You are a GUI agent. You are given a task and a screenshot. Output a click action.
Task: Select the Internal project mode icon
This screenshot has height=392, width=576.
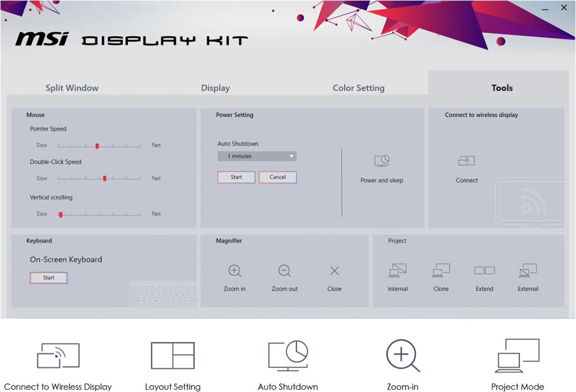[397, 271]
